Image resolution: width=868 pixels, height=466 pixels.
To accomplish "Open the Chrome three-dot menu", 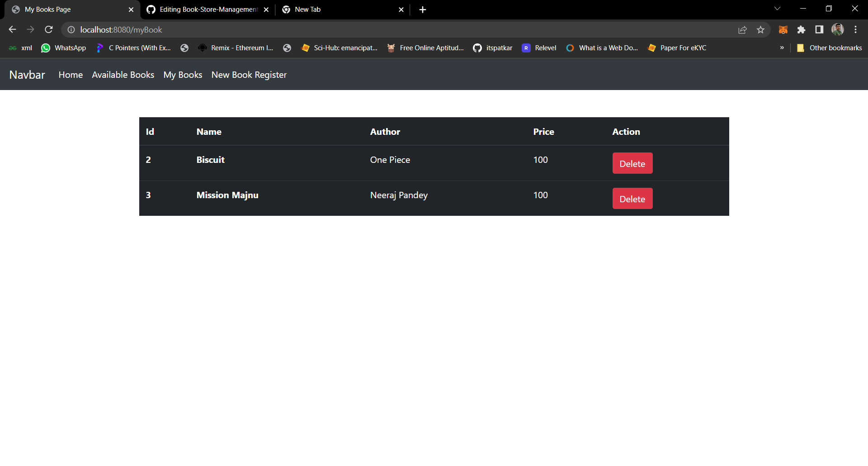I will pos(856,29).
